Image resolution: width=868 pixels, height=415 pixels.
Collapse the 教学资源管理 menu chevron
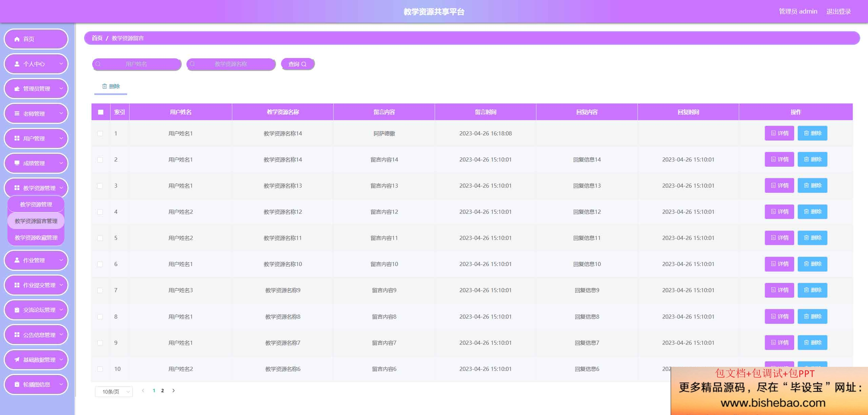(61, 188)
